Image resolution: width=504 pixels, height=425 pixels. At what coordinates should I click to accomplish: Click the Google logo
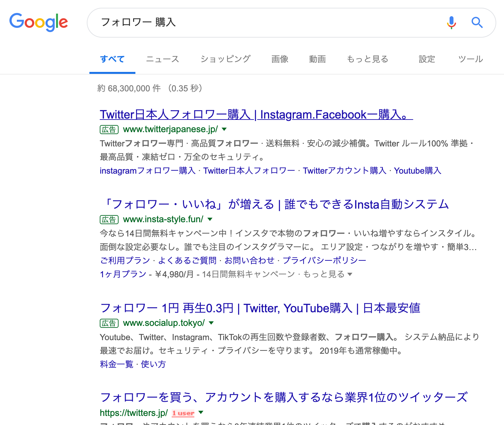point(39,22)
